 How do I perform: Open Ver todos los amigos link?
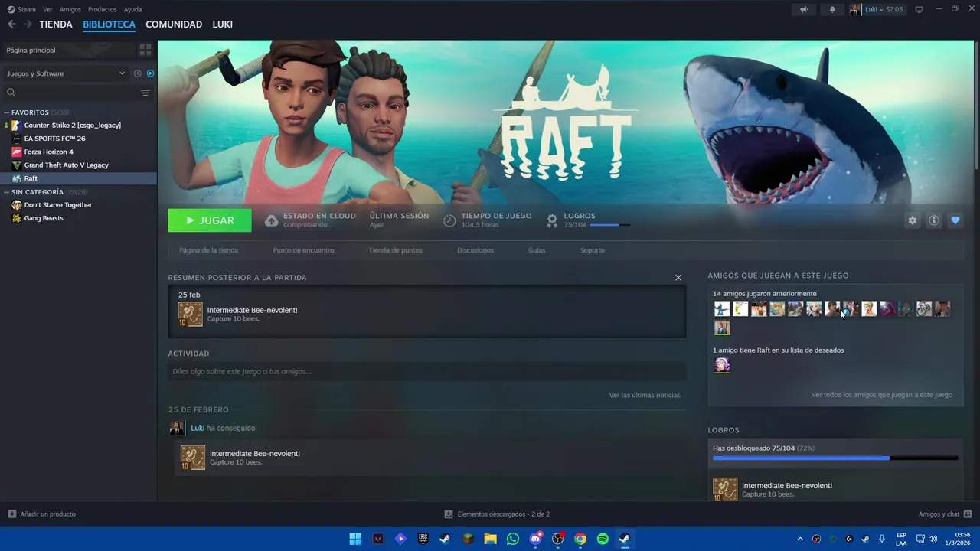(882, 395)
